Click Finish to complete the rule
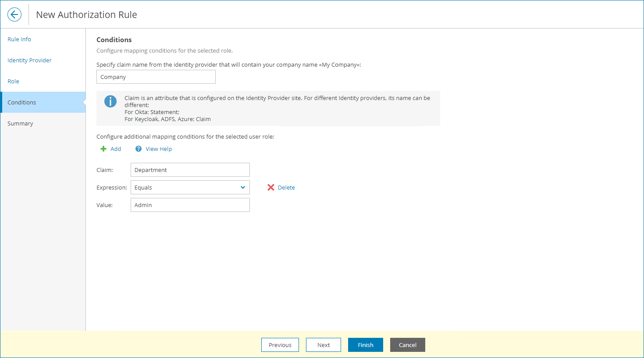Screen dimensions: 644x358 tap(365, 345)
